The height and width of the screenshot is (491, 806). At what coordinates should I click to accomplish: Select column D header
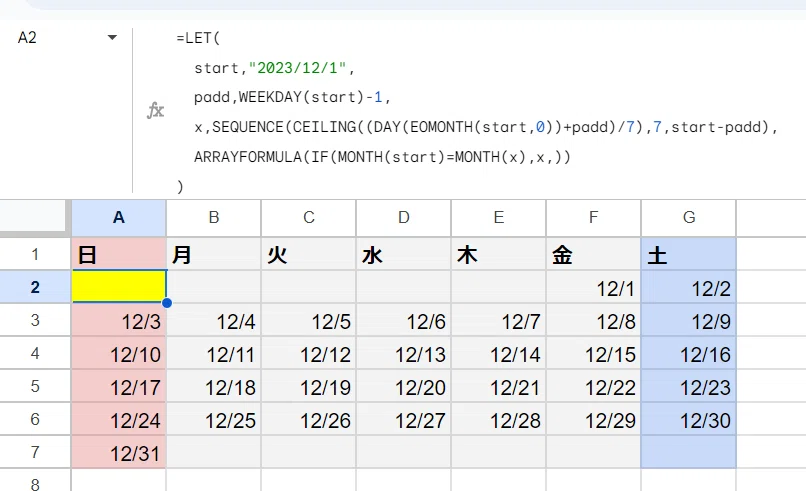404,218
